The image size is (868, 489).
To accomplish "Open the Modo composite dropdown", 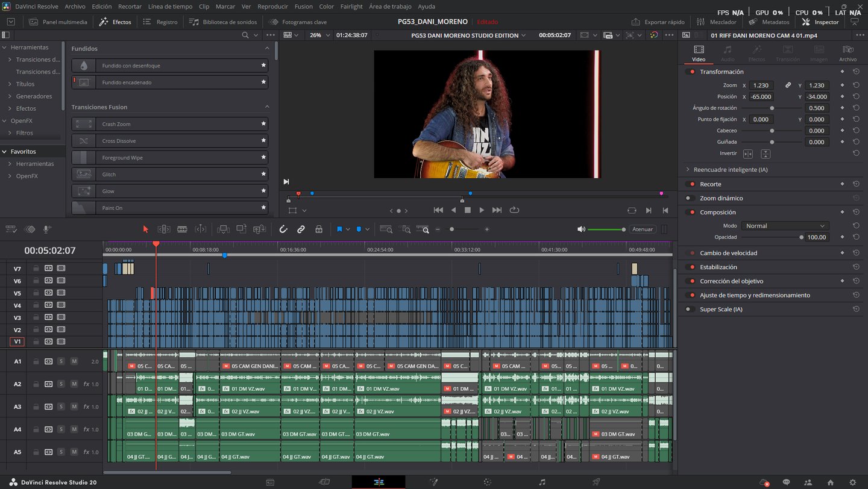I will click(784, 226).
